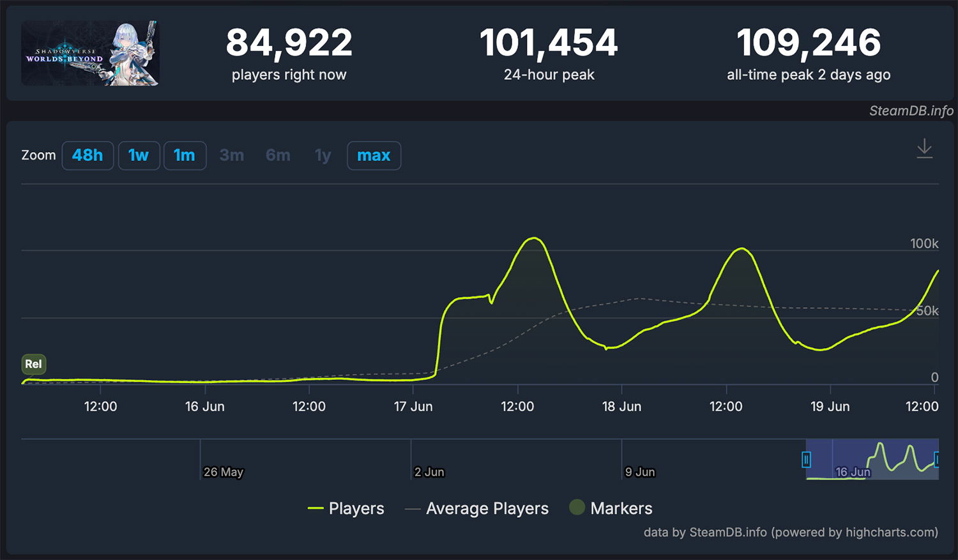
Task: Open the chart download menu icon
Action: pos(924,149)
